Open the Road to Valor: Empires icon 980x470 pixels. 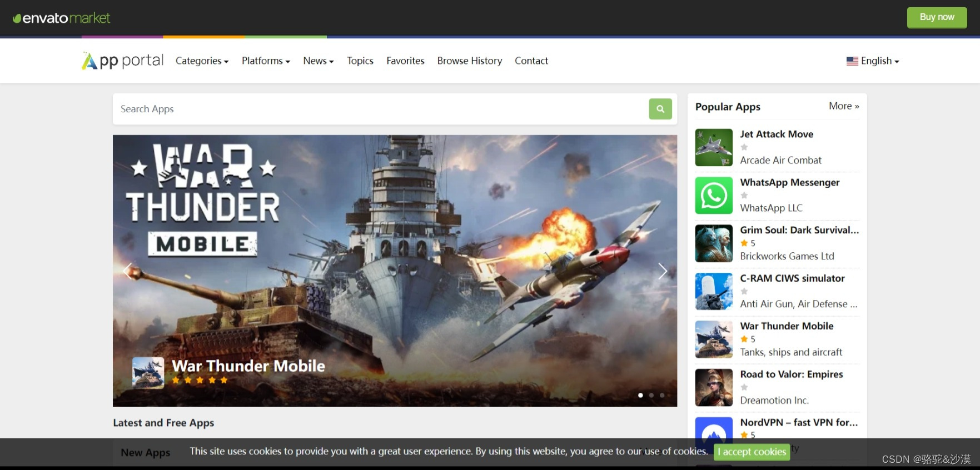tap(714, 387)
